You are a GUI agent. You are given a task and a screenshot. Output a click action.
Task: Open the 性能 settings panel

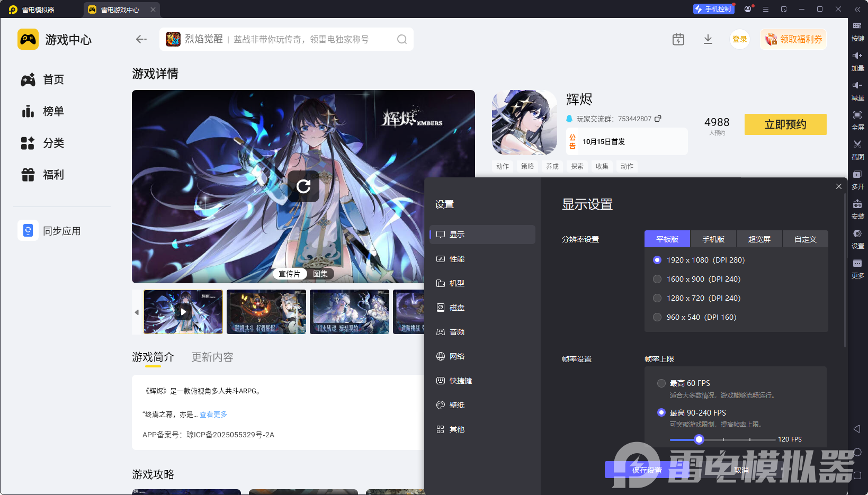(x=457, y=259)
